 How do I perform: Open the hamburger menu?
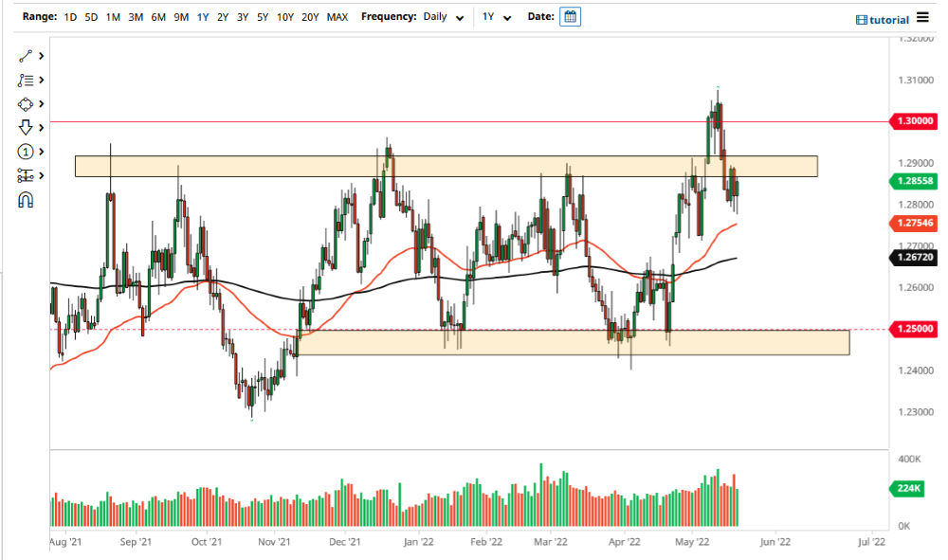click(924, 18)
